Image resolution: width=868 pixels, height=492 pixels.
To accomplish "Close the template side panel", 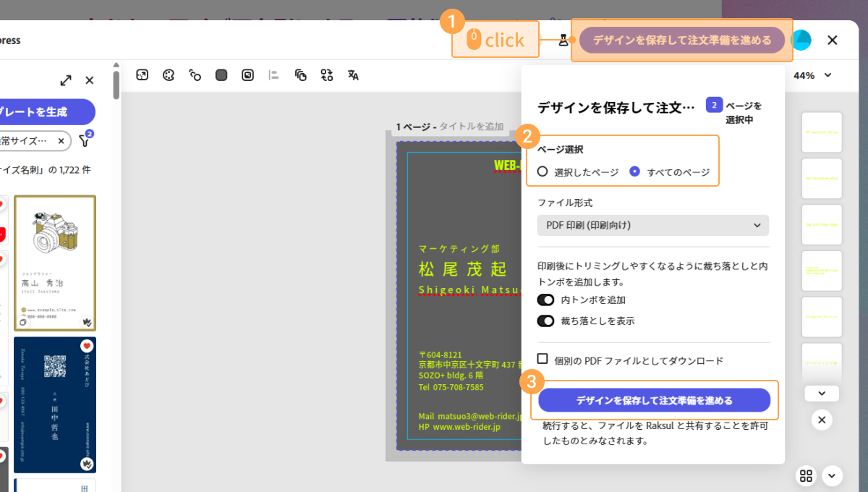I will (x=90, y=80).
